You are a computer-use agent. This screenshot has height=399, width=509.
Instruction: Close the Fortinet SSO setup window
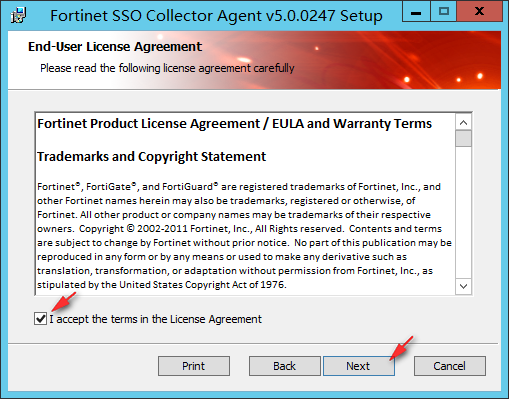click(480, 11)
